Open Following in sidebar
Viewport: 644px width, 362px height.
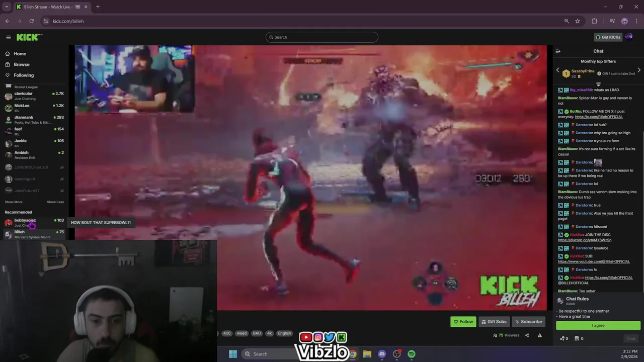point(24,75)
